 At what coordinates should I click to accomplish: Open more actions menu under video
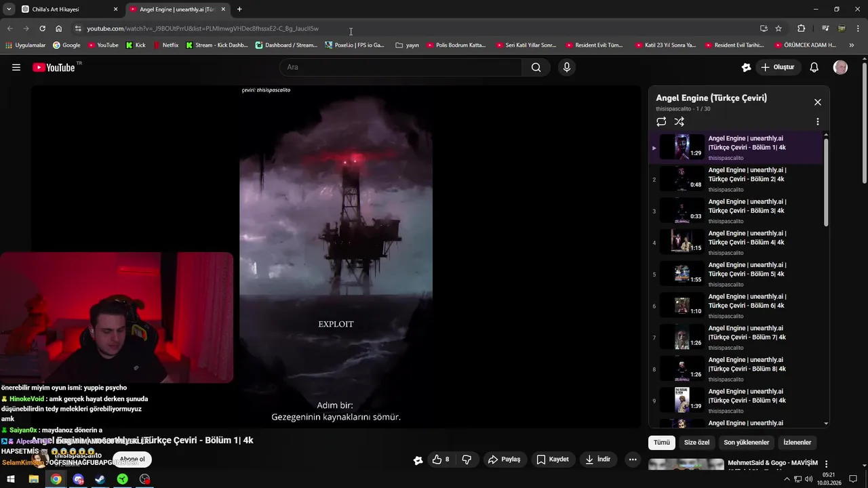tap(633, 460)
